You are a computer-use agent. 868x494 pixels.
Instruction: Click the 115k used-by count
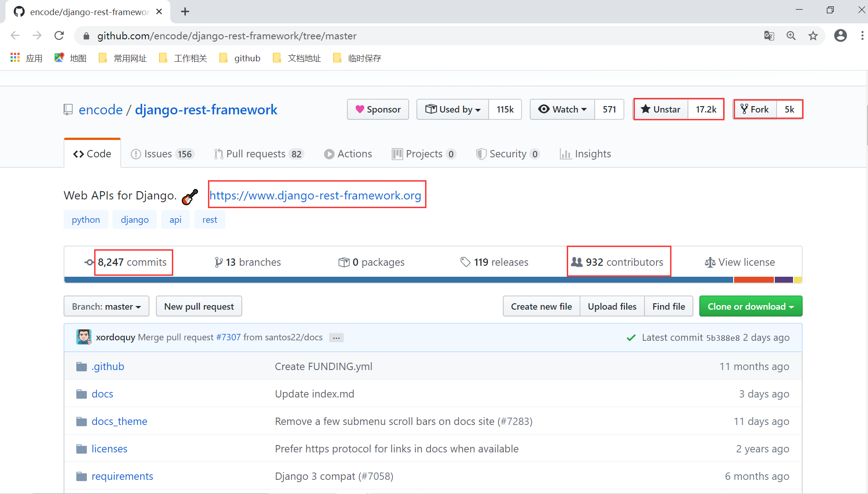pos(505,109)
